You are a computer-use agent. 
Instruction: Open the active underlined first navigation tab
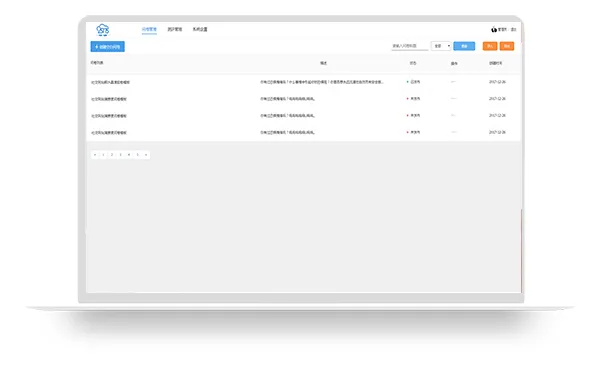point(149,29)
